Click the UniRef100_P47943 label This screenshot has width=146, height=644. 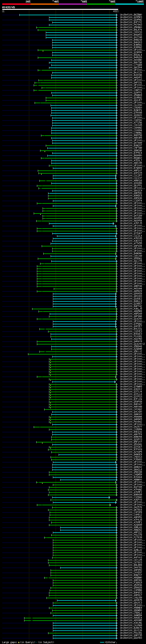click(131, 25)
